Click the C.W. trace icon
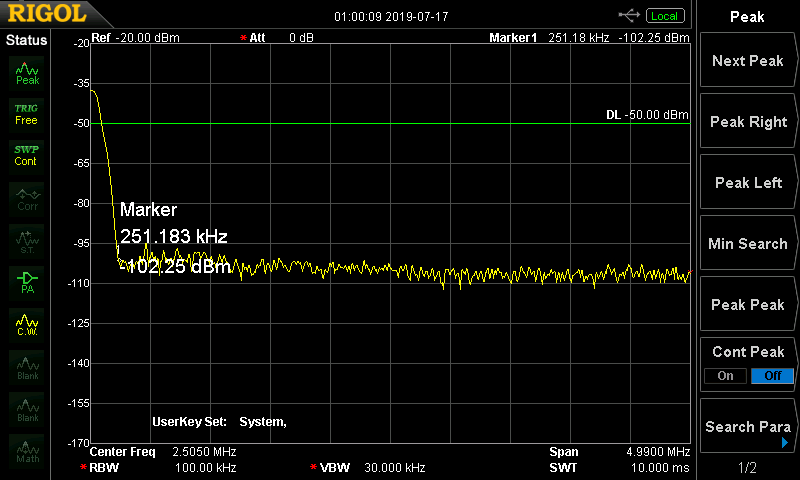This screenshot has height=480, width=800. pyautogui.click(x=27, y=325)
